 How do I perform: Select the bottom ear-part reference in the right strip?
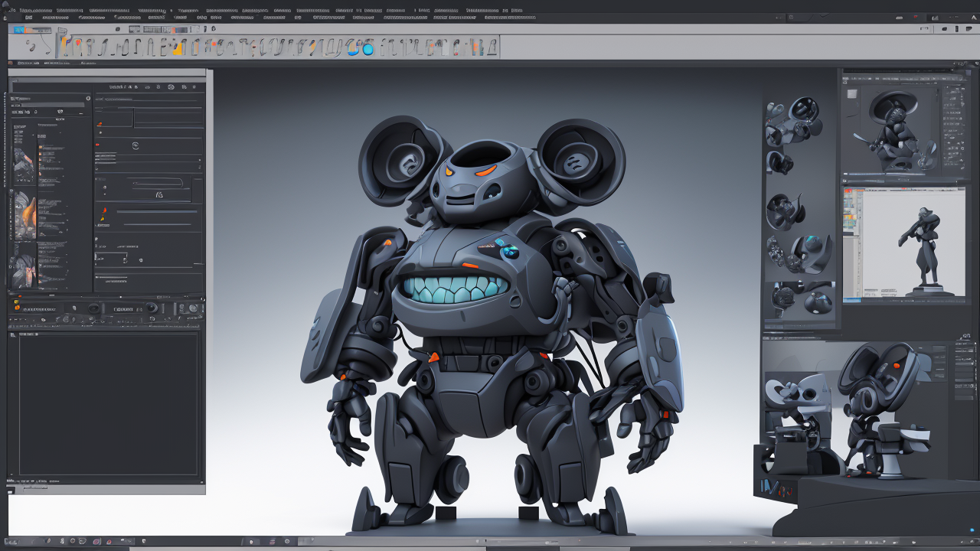point(802,298)
